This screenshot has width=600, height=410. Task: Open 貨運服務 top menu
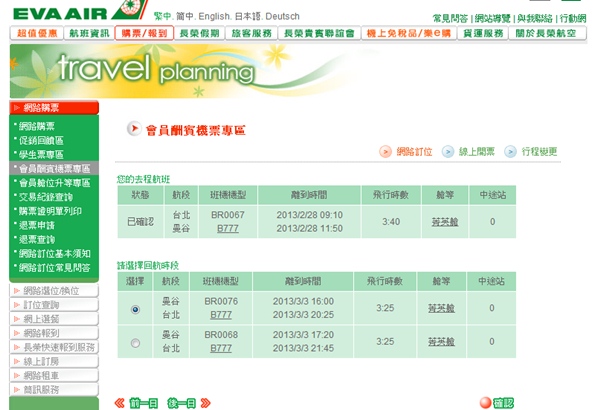[x=483, y=33]
